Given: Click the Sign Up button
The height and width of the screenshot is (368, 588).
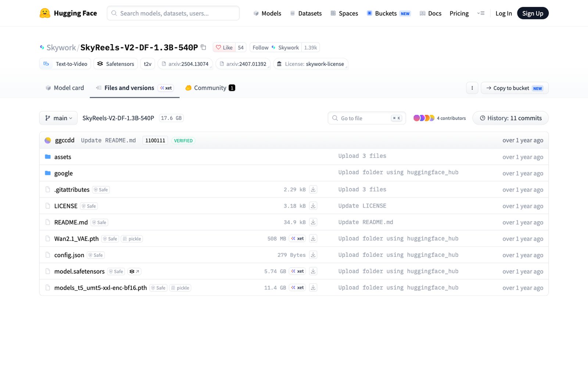Looking at the screenshot, I should (x=533, y=13).
